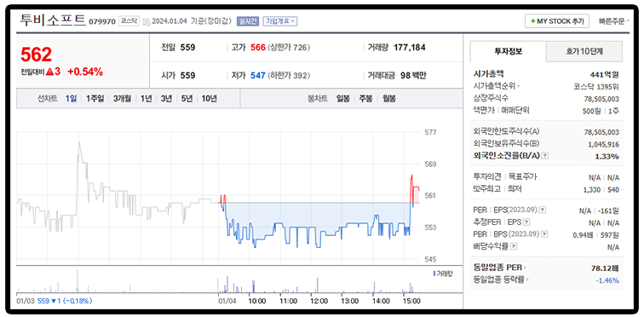The width and height of the screenshot is (644, 317).
Task: Select the 5년 line chart period
Action: pyautogui.click(x=187, y=99)
